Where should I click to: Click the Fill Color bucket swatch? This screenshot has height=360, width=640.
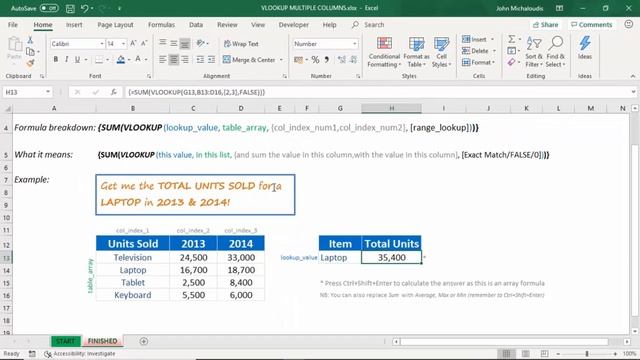(120, 60)
